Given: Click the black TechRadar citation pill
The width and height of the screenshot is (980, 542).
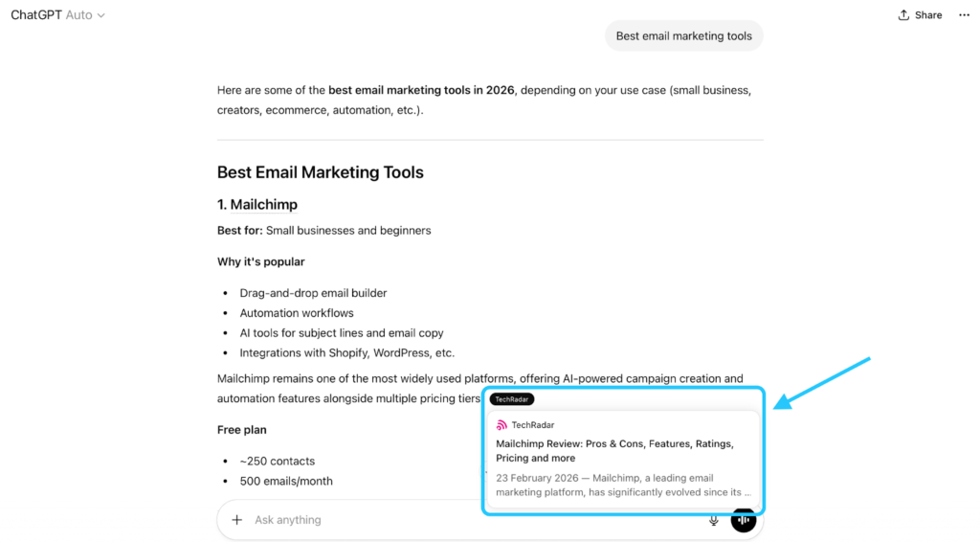Looking at the screenshot, I should coord(512,399).
